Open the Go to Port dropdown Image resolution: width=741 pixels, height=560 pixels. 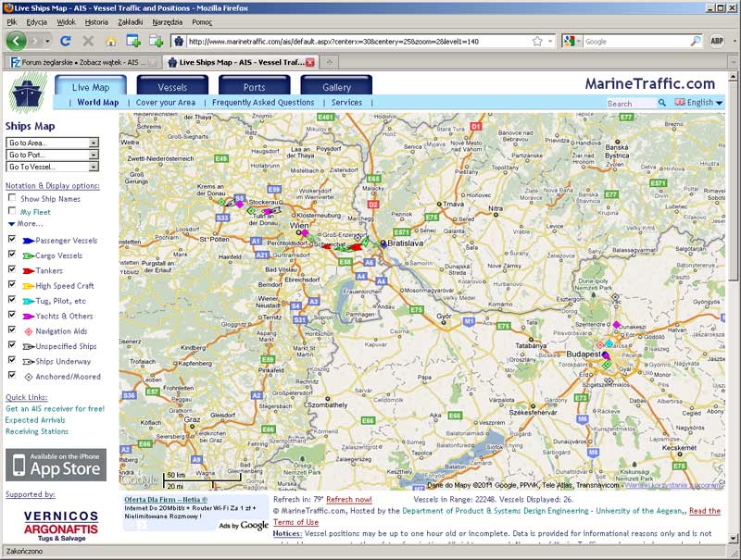click(52, 155)
